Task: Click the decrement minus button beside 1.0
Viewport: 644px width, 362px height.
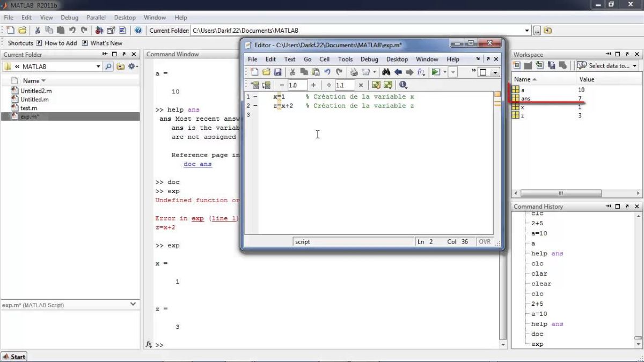Action: 282,85
